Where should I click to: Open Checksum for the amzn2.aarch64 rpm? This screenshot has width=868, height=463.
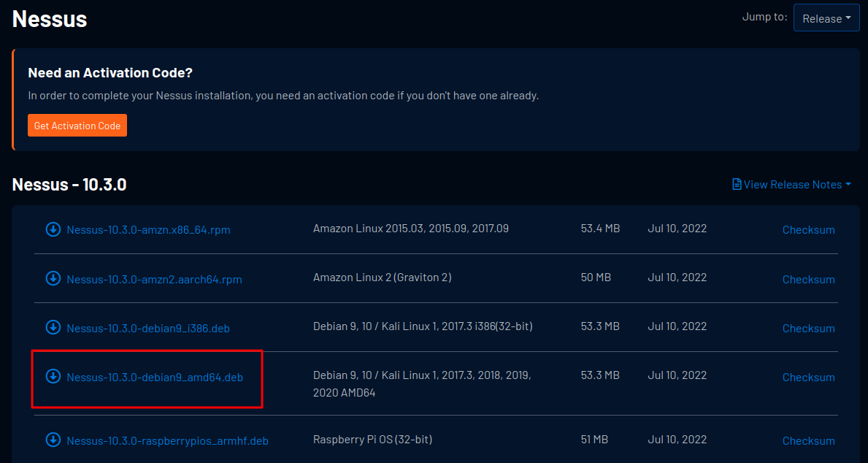tap(808, 280)
